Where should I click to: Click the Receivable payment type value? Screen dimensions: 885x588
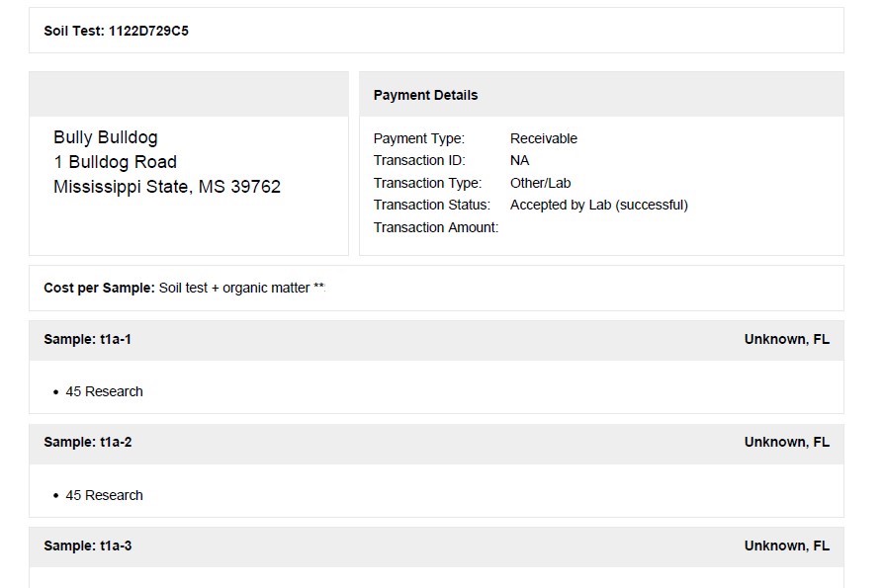(544, 138)
